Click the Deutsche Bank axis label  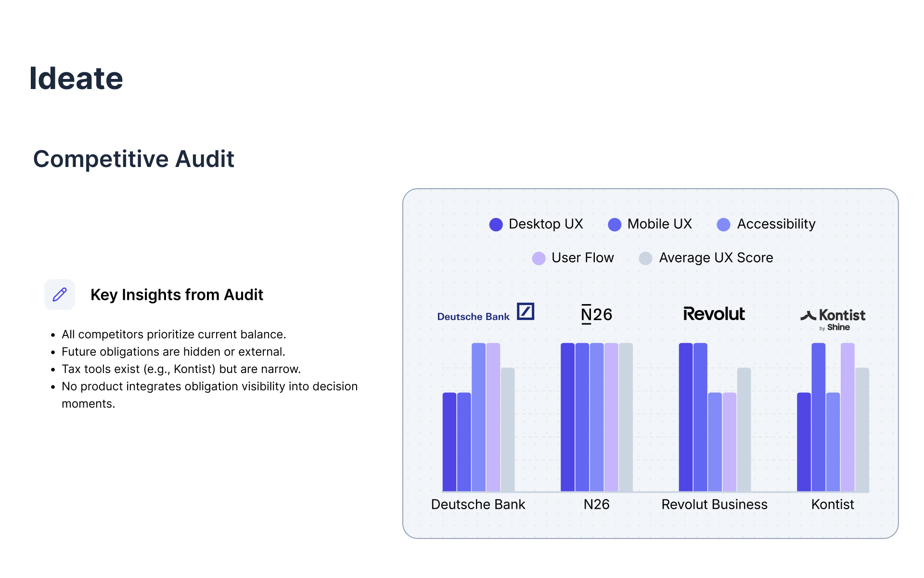[478, 504]
